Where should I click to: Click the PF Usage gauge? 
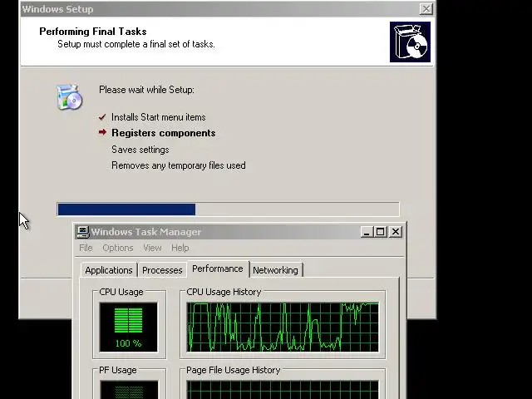(x=129, y=390)
